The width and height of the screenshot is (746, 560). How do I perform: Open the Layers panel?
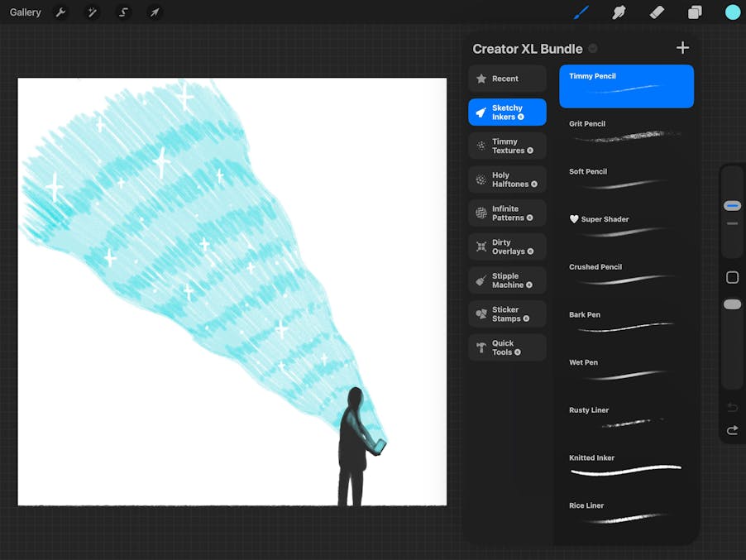(695, 12)
